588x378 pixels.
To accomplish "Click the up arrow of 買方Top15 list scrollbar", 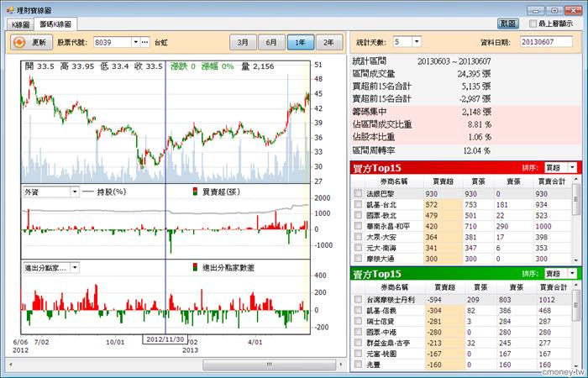I will [x=576, y=181].
